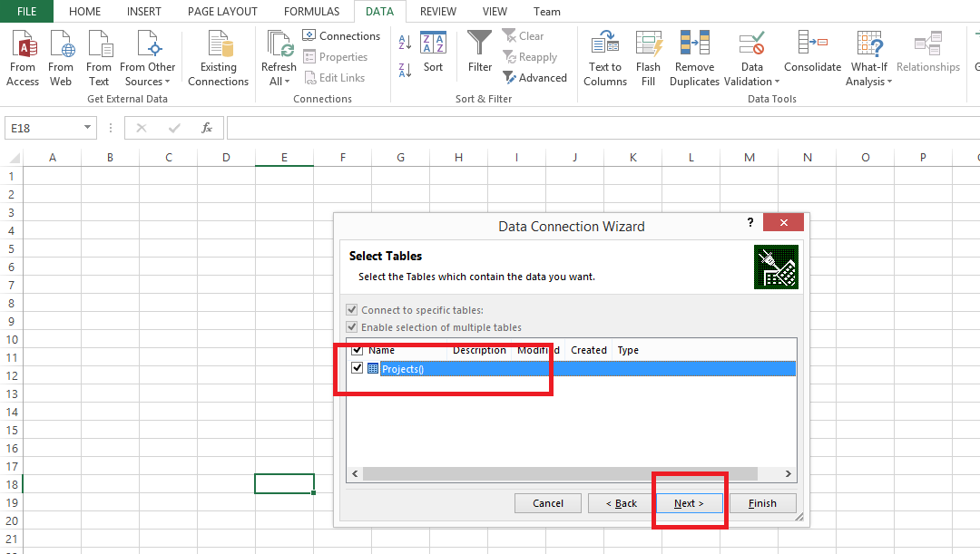Viewport: 980px width, 554px height.
Task: Toggle the select-all checkbox beside Name header
Action: [x=357, y=350]
